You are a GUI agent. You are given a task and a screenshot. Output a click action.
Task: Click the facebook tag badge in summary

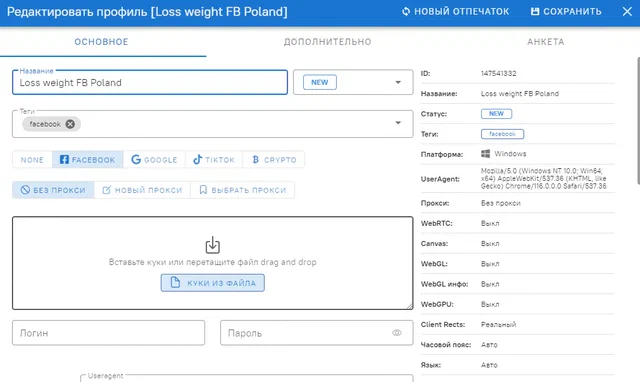[502, 134]
